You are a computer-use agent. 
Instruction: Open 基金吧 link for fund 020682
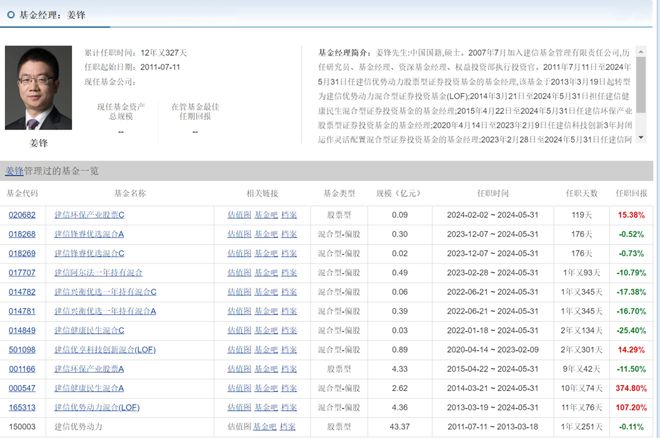click(266, 215)
